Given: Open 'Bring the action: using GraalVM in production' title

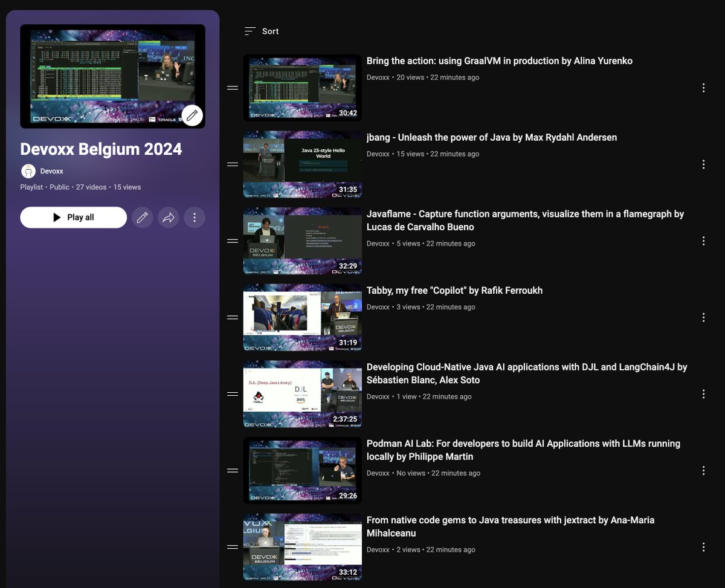Looking at the screenshot, I should tap(500, 61).
